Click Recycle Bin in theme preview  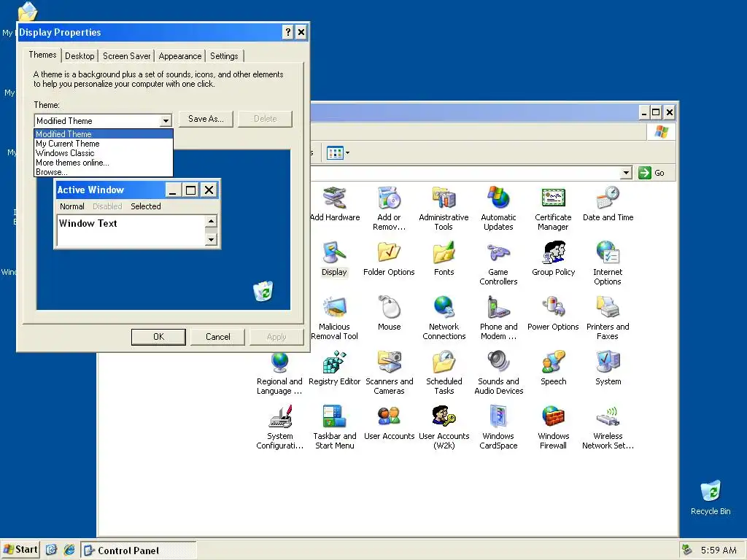tap(263, 292)
